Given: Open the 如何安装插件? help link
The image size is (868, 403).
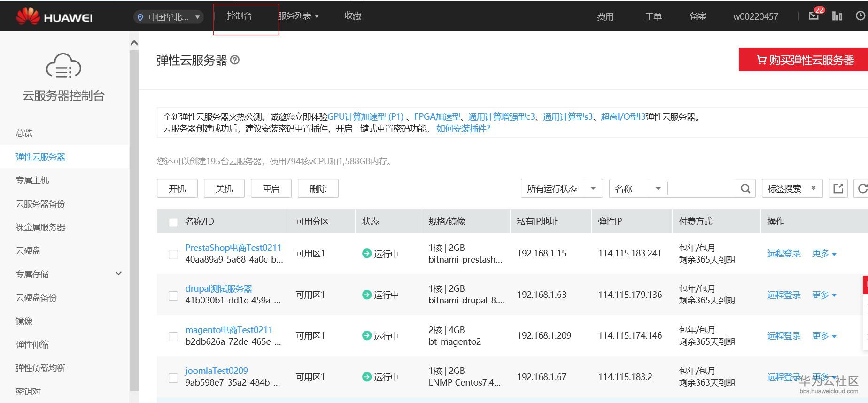Looking at the screenshot, I should 463,128.
